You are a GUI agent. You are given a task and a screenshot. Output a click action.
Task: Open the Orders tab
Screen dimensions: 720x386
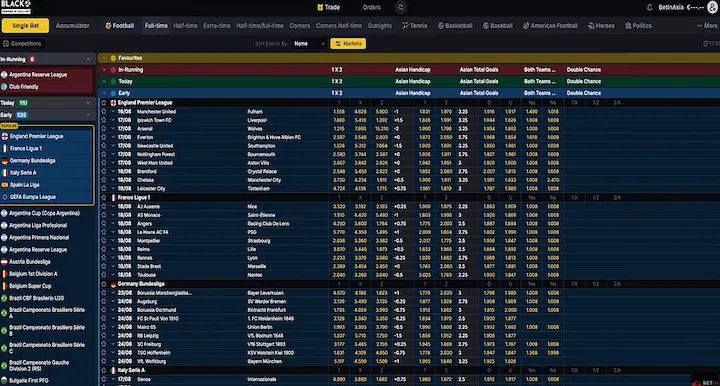tap(371, 7)
